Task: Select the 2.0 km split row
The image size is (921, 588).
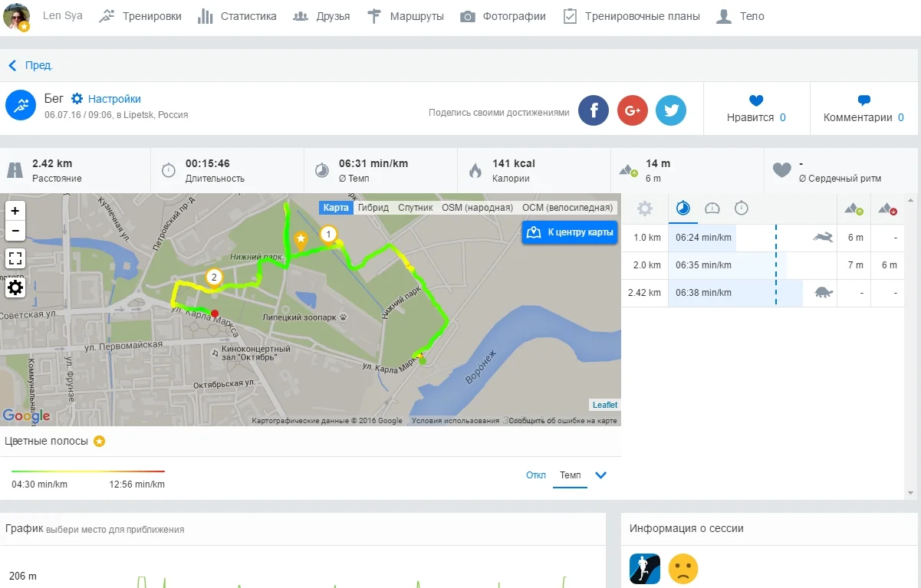Action: point(762,265)
